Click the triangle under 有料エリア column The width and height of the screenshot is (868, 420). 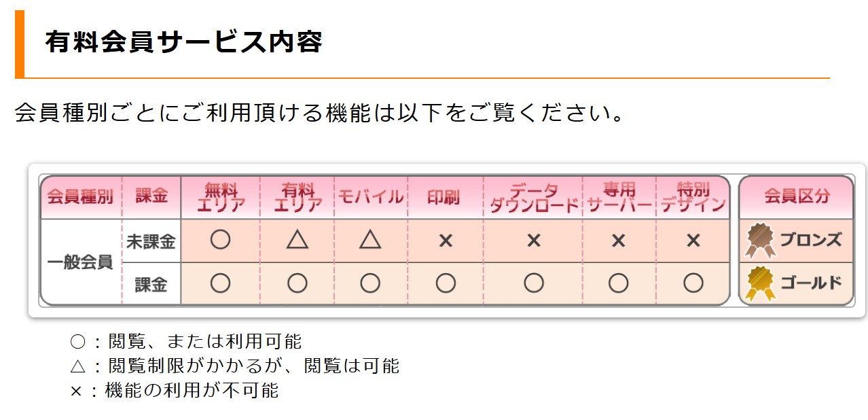297,240
